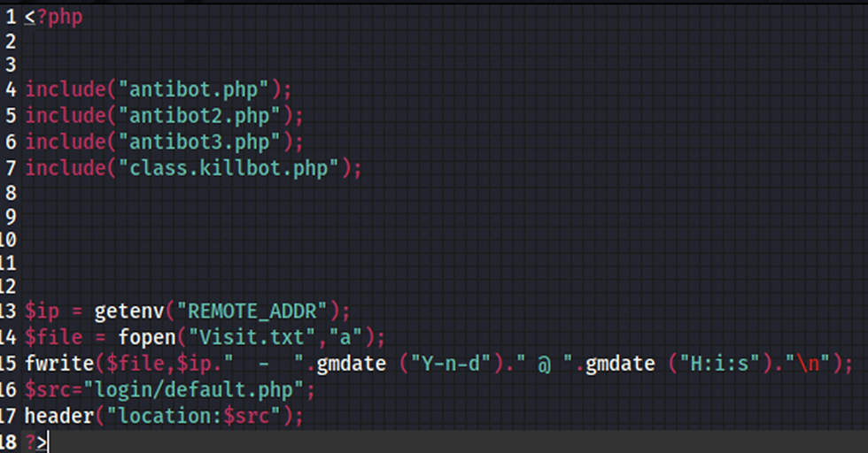Viewport: 868px width, 453px height.
Task: Click line number 4 in the gutter
Action: coord(11,89)
